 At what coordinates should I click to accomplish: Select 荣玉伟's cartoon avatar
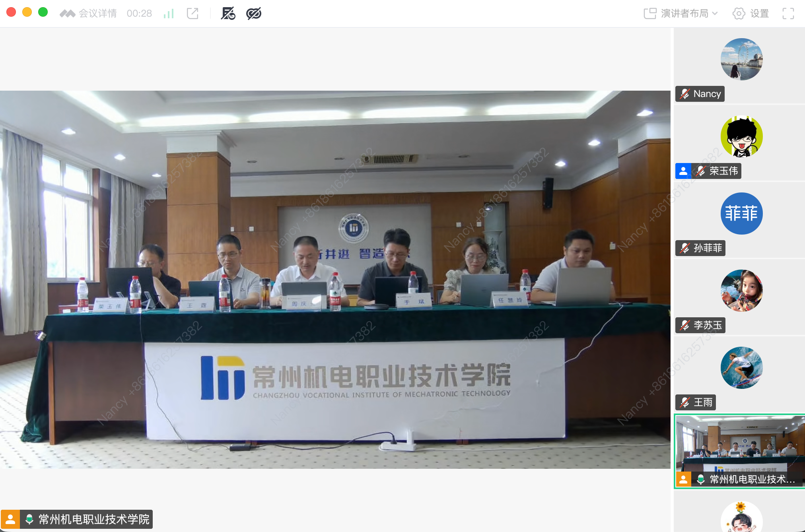pos(742,136)
